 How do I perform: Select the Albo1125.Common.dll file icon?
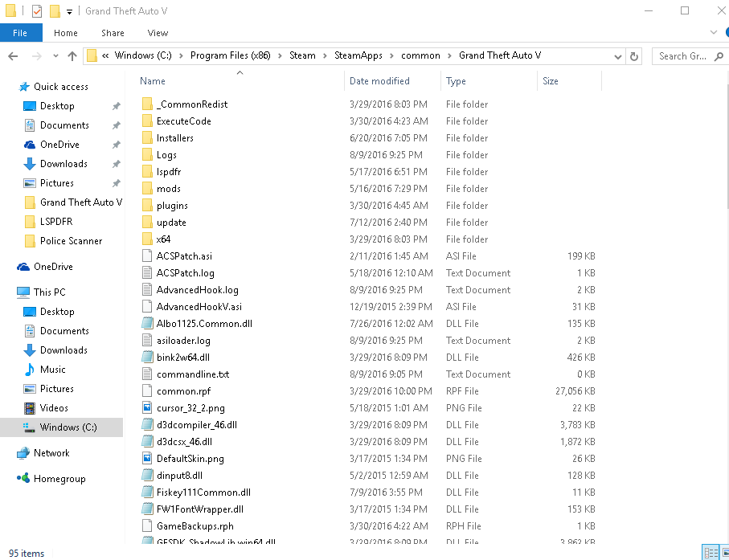(147, 324)
